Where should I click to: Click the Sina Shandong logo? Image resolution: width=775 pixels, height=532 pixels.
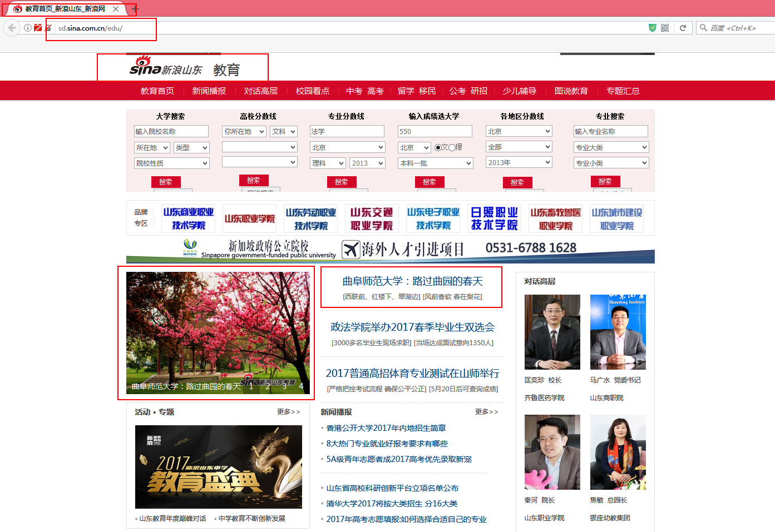pyautogui.click(x=166, y=67)
